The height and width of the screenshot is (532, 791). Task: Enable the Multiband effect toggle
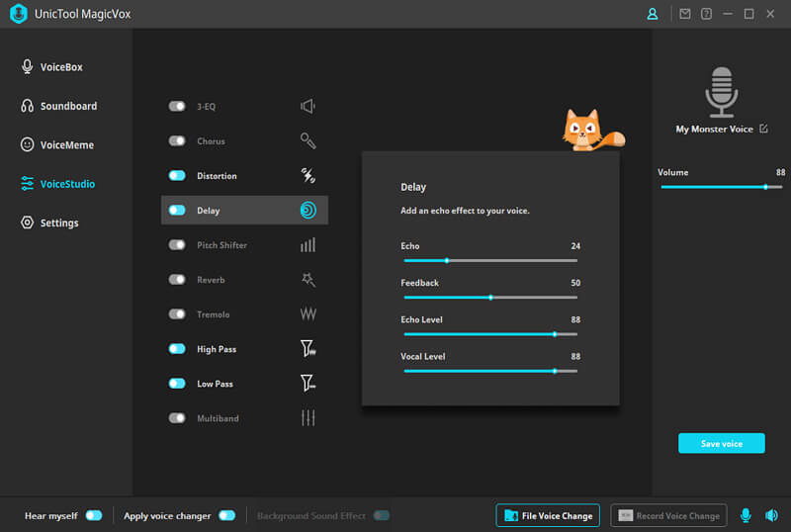(177, 418)
